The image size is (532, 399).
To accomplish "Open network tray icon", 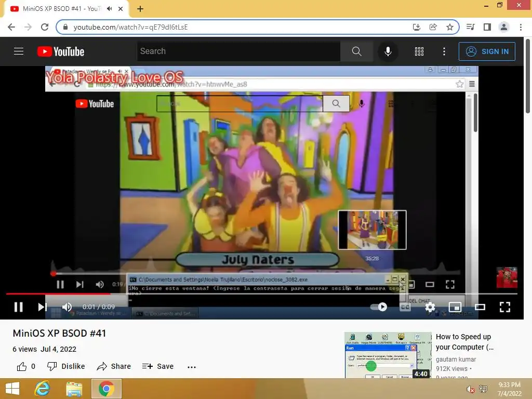I will pyautogui.click(x=483, y=389).
